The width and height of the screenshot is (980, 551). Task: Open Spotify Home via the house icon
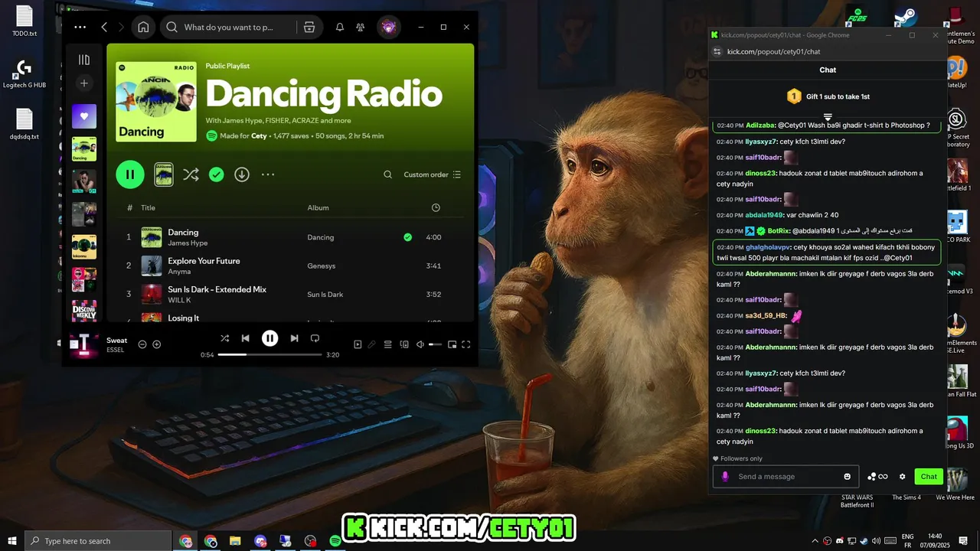click(143, 27)
